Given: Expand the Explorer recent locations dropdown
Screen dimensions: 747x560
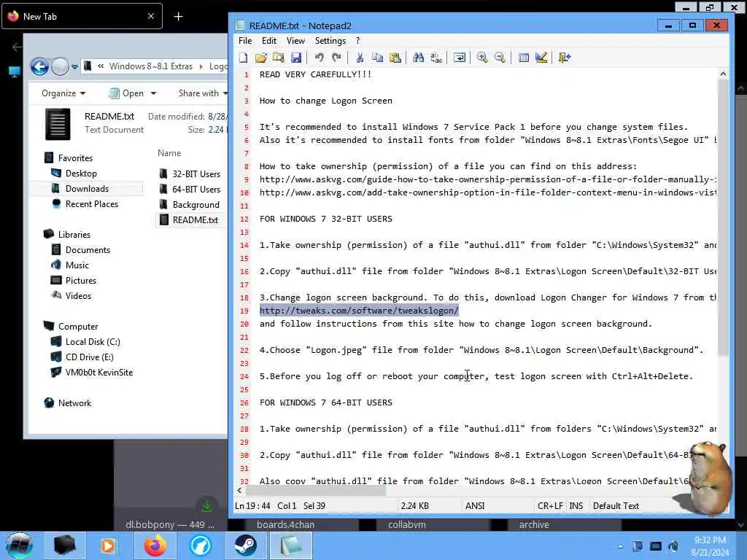Looking at the screenshot, I should click(74, 67).
